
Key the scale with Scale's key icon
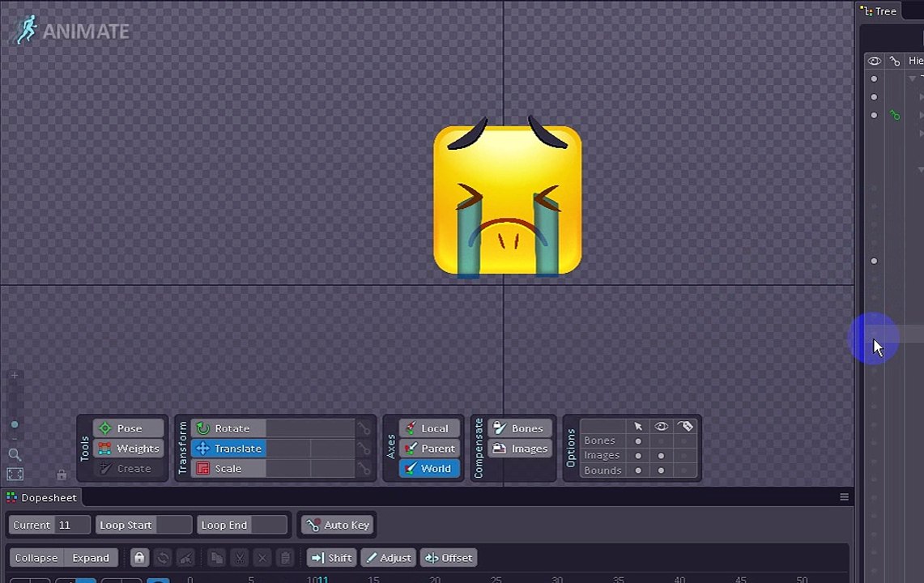[x=364, y=469]
